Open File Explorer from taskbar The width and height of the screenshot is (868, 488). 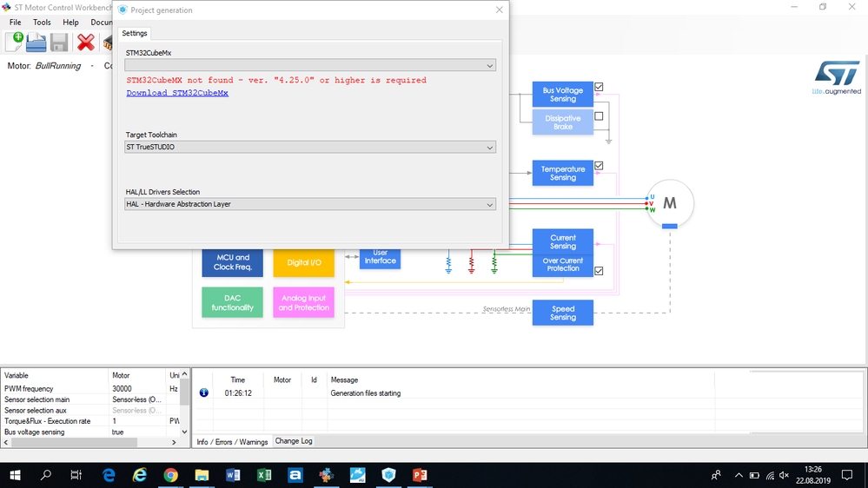click(x=202, y=475)
